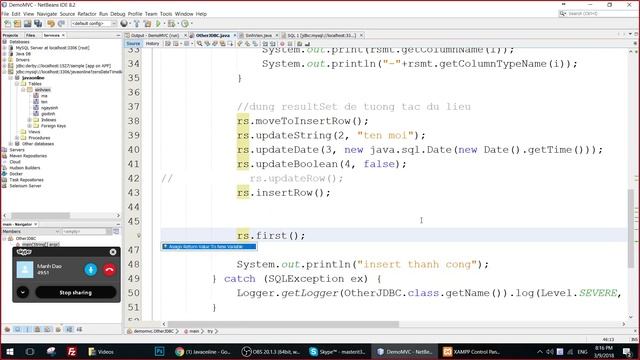The height and width of the screenshot is (360, 640).
Task: Toggle sixth filter button in Navigator bottom bar
Action: (58, 329)
